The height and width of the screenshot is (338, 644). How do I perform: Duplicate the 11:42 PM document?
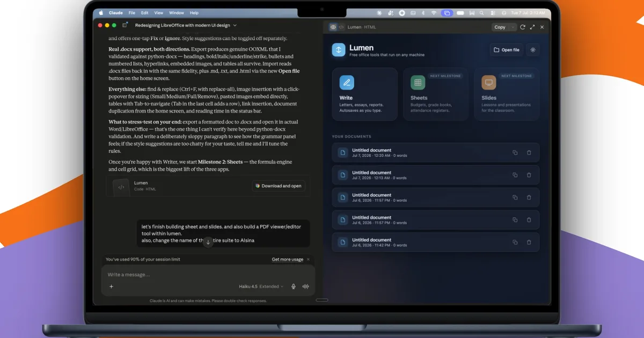pos(515,243)
